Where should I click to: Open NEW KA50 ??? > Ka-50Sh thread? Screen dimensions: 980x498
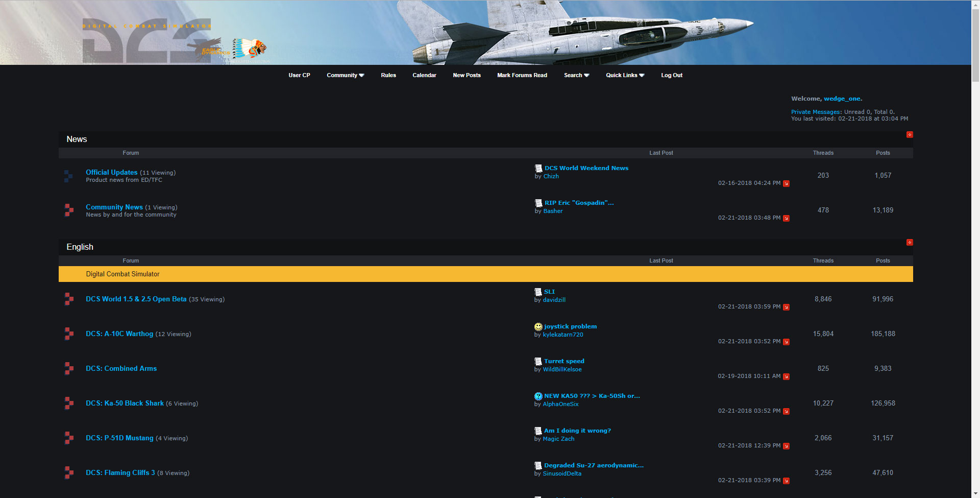[592, 396]
